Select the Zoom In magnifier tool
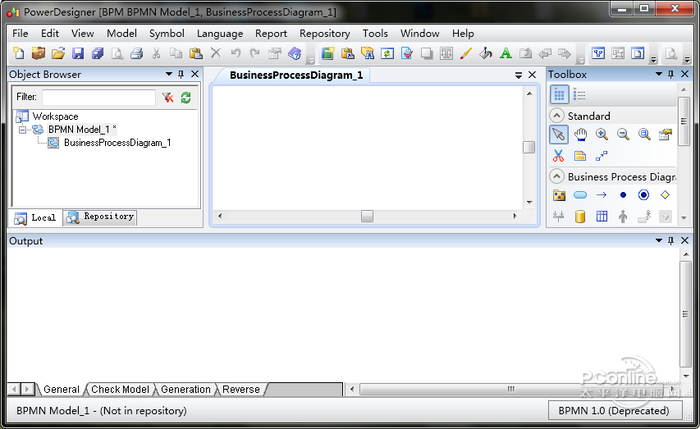Screen dimensions: 700x429 [601, 134]
